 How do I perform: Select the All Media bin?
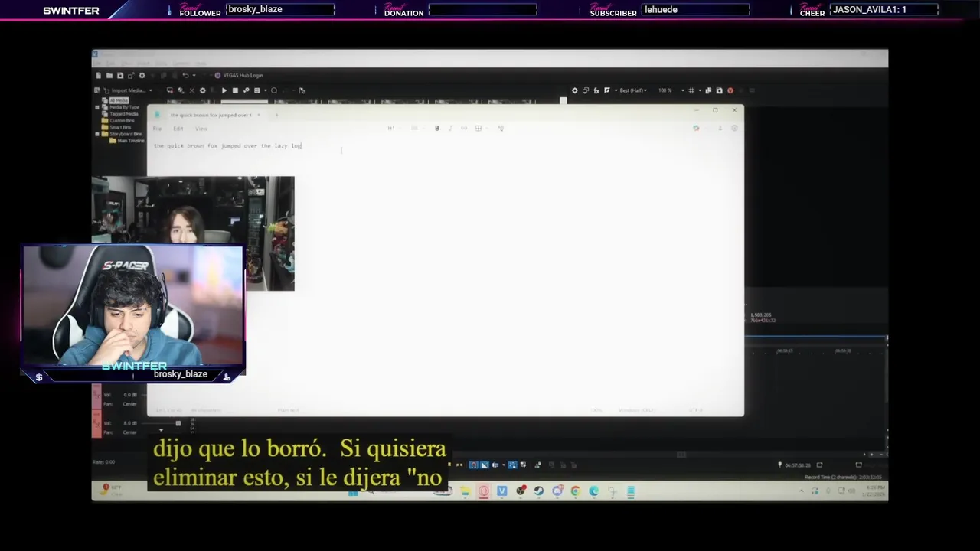(119, 100)
